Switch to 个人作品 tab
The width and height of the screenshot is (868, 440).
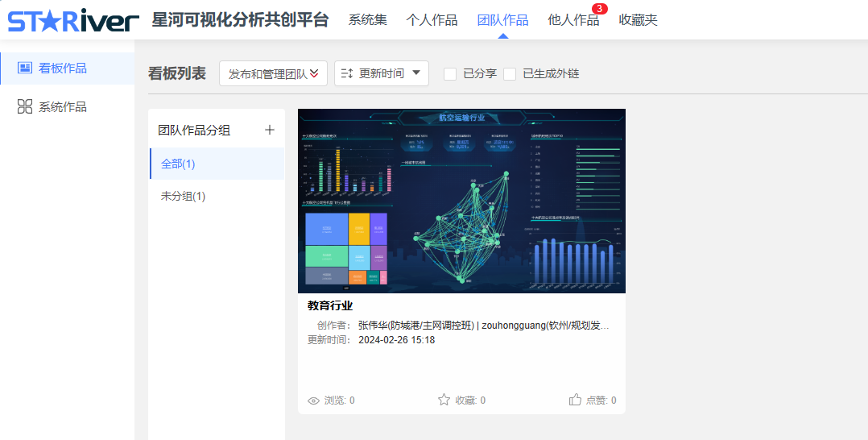pyautogui.click(x=432, y=20)
